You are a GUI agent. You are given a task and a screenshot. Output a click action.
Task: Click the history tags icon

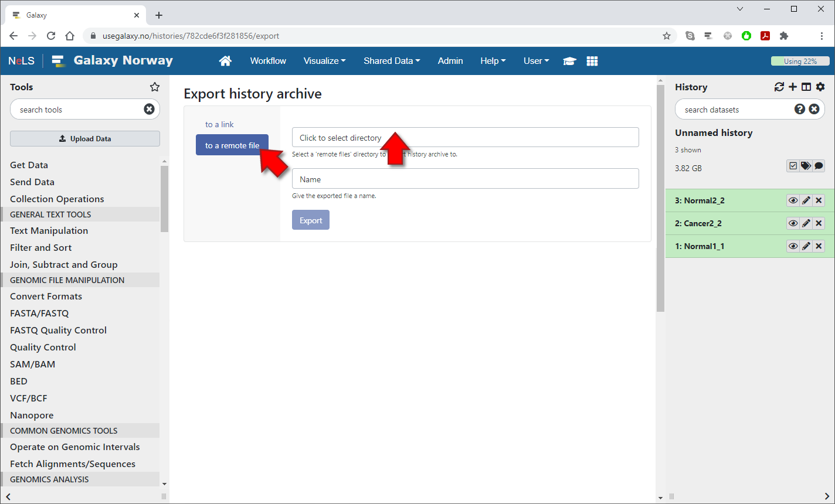pos(806,166)
